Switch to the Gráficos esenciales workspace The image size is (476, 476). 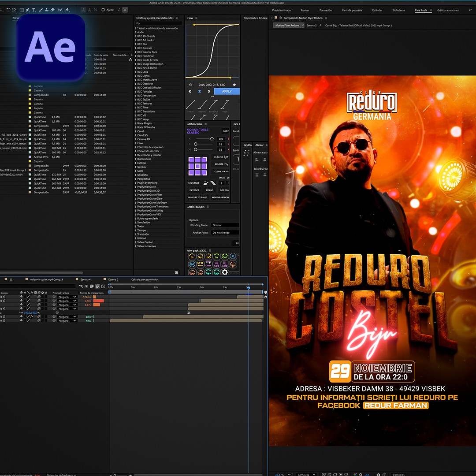(448, 10)
